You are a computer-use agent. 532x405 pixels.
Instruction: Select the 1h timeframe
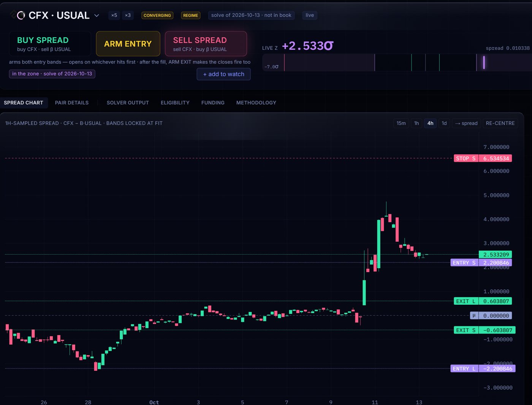(x=416, y=123)
